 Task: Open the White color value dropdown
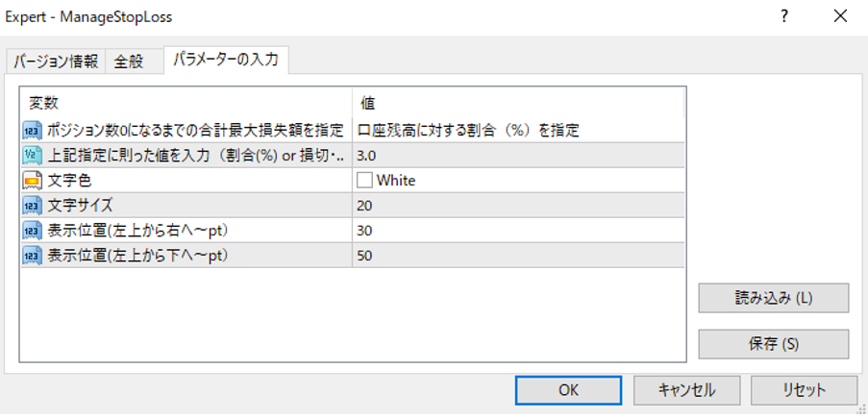click(519, 180)
